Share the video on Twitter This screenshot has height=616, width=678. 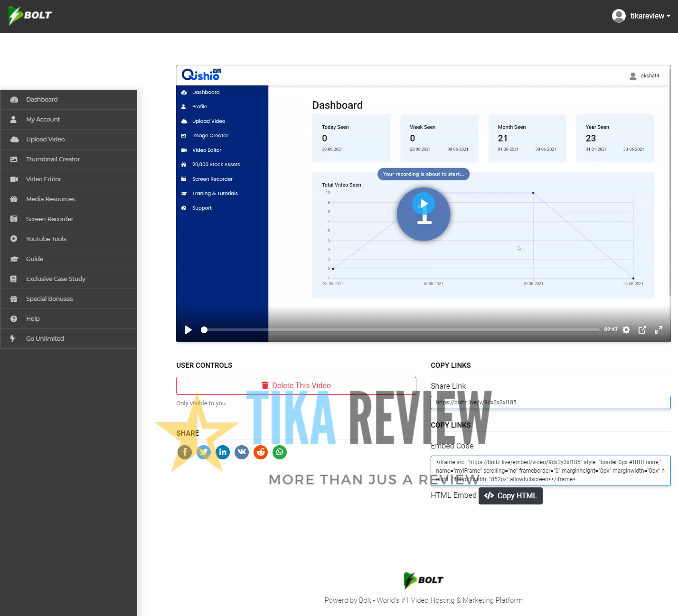[203, 452]
